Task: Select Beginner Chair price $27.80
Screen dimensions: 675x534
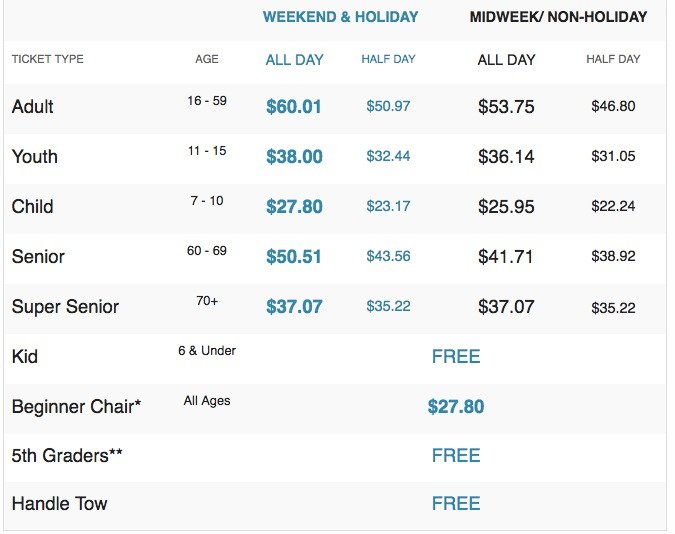Action: 456,406
